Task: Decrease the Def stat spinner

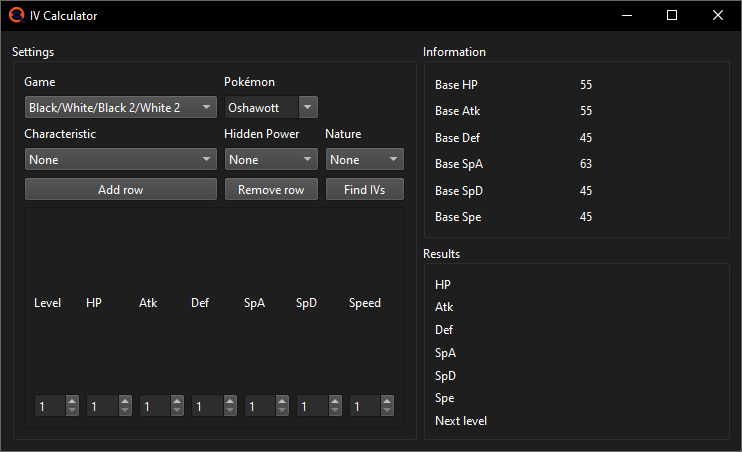Action: pyautogui.click(x=230, y=410)
